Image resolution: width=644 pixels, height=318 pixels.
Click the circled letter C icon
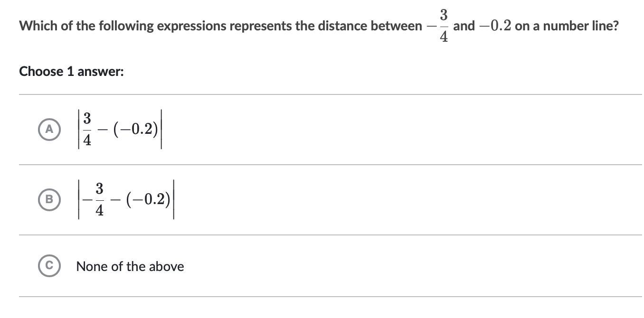tap(49, 266)
